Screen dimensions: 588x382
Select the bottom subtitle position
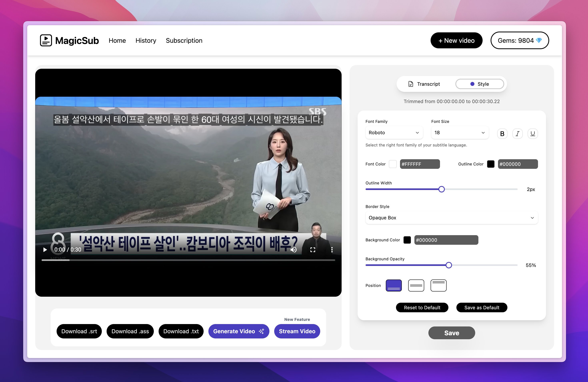394,285
